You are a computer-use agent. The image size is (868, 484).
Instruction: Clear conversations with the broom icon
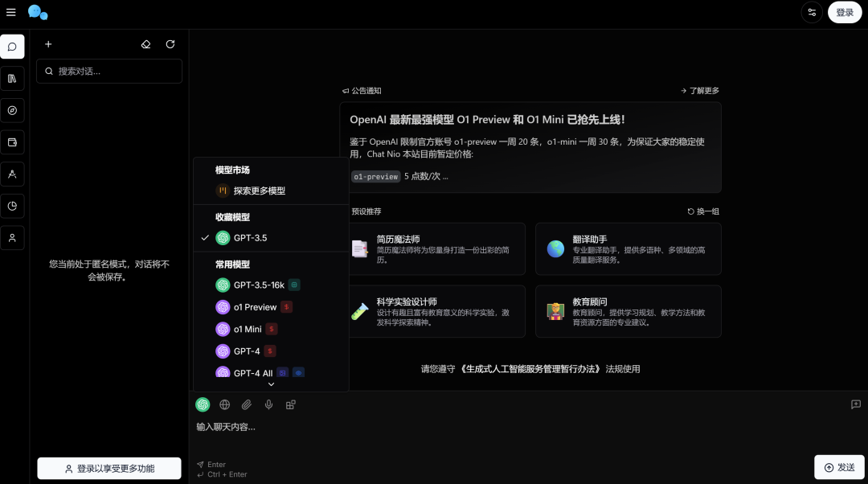point(145,44)
